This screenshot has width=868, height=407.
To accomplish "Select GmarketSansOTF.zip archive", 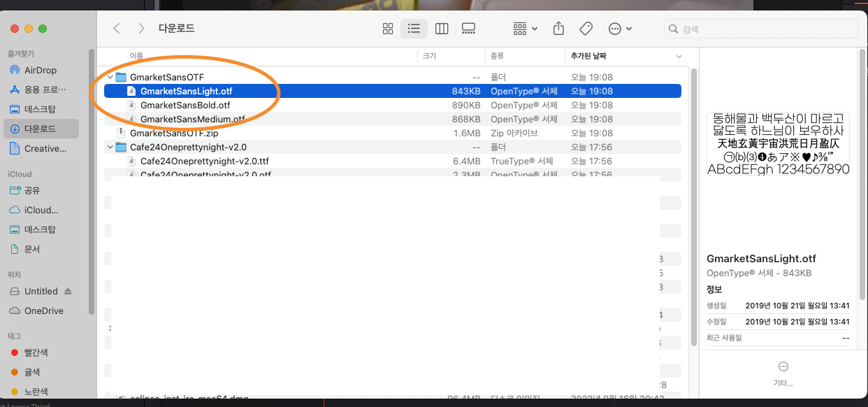I will 392,133.
